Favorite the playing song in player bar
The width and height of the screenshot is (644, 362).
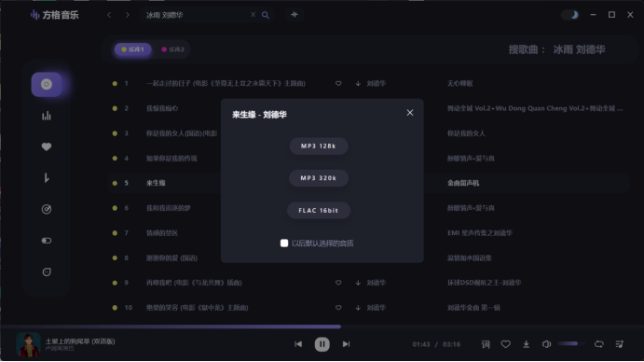pos(505,344)
